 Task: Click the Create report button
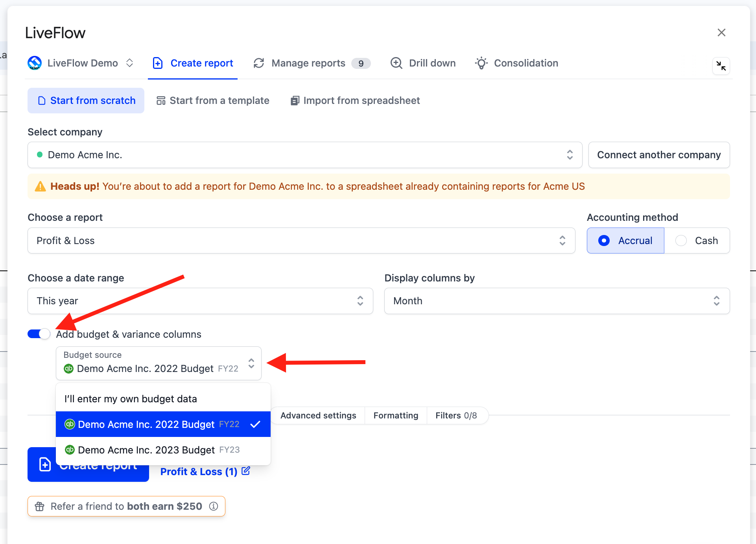tap(88, 464)
